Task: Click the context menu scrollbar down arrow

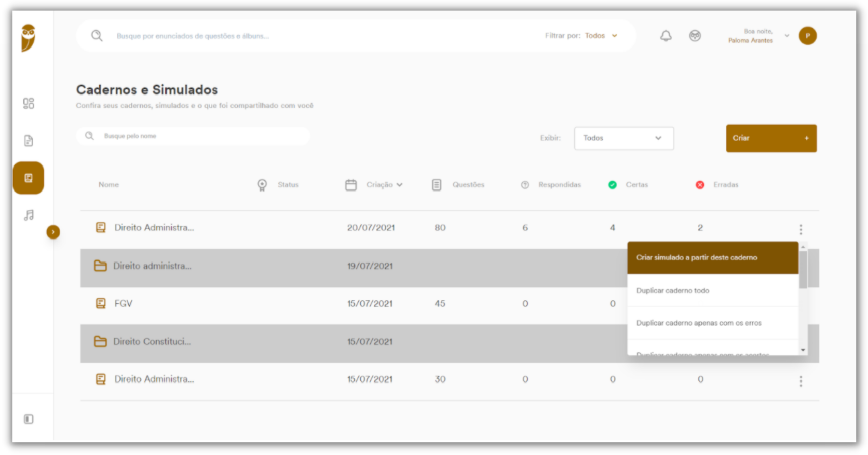Action: click(x=803, y=350)
